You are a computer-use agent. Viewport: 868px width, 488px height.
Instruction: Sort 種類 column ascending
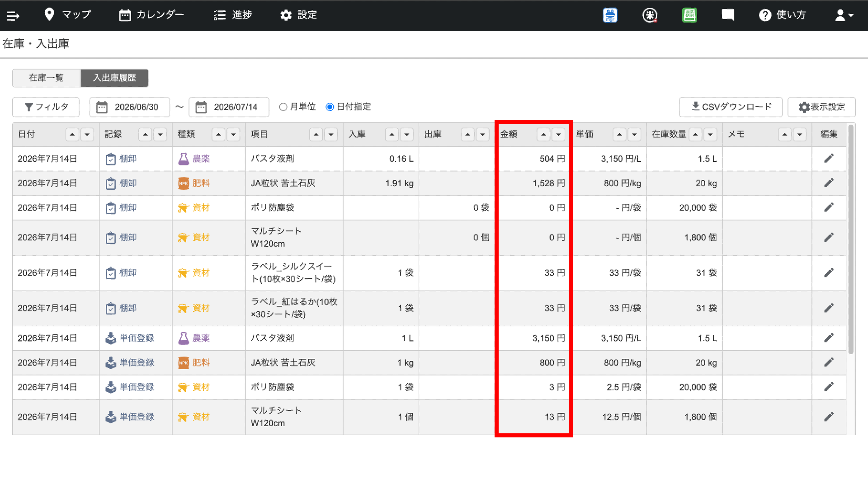218,134
